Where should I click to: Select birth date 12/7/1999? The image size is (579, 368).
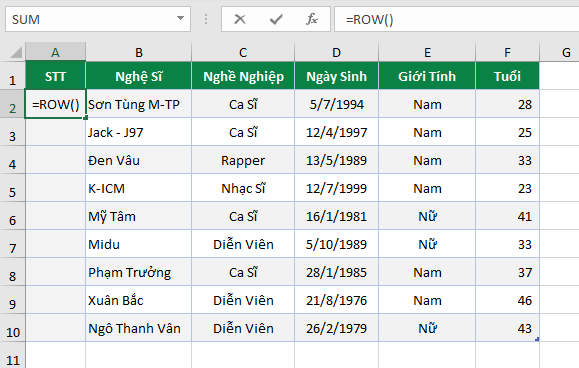point(336,188)
